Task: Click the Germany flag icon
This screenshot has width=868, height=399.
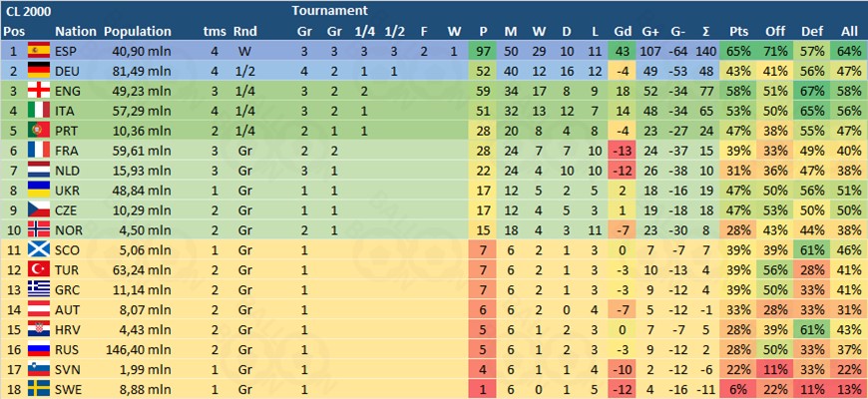Action: 39,72
